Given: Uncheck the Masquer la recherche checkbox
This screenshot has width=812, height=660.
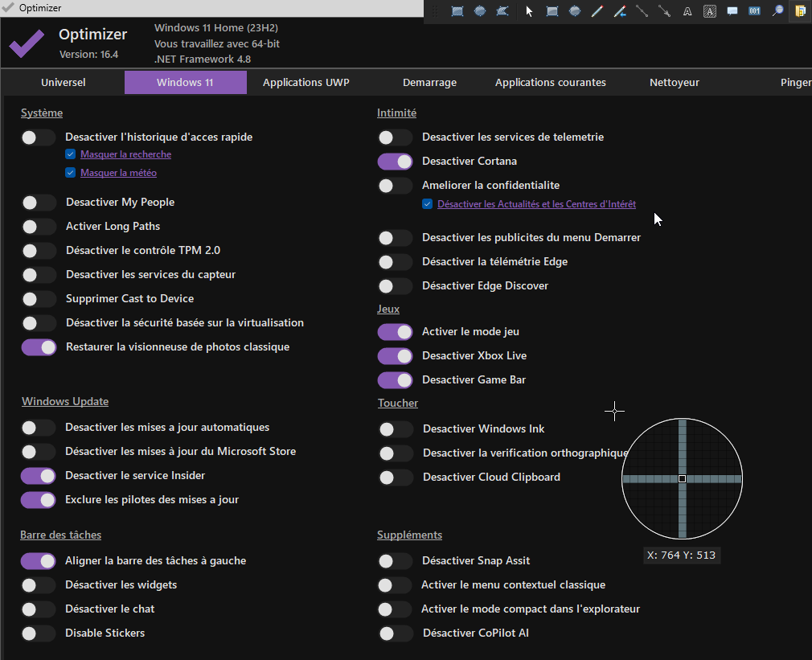Looking at the screenshot, I should click(x=71, y=154).
